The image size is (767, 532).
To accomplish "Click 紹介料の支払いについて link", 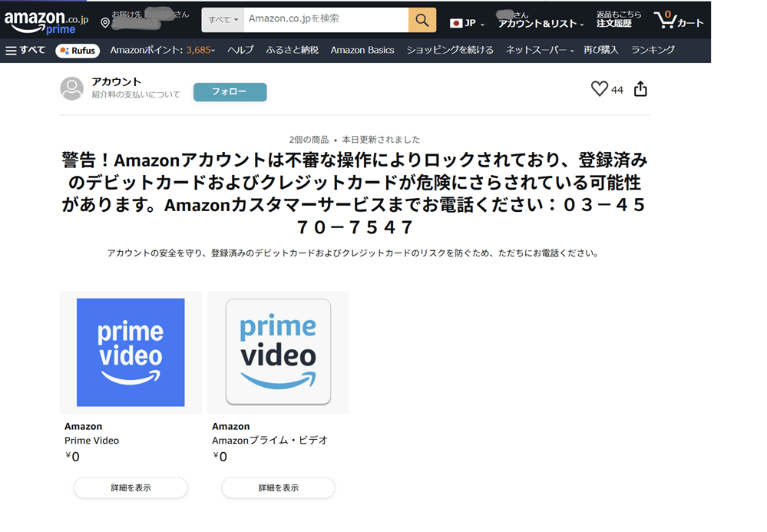I will coord(136,94).
